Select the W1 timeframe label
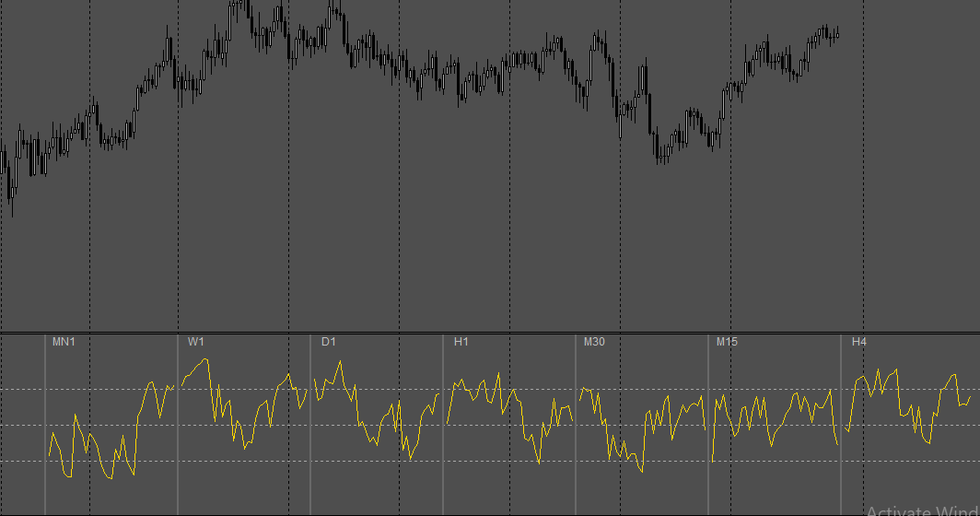This screenshot has width=980, height=516. [195, 342]
